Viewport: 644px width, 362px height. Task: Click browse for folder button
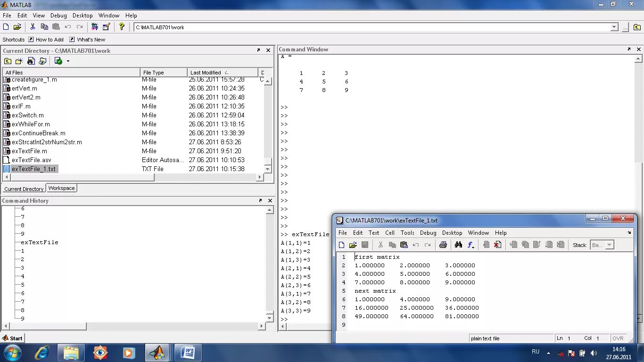coord(625,27)
